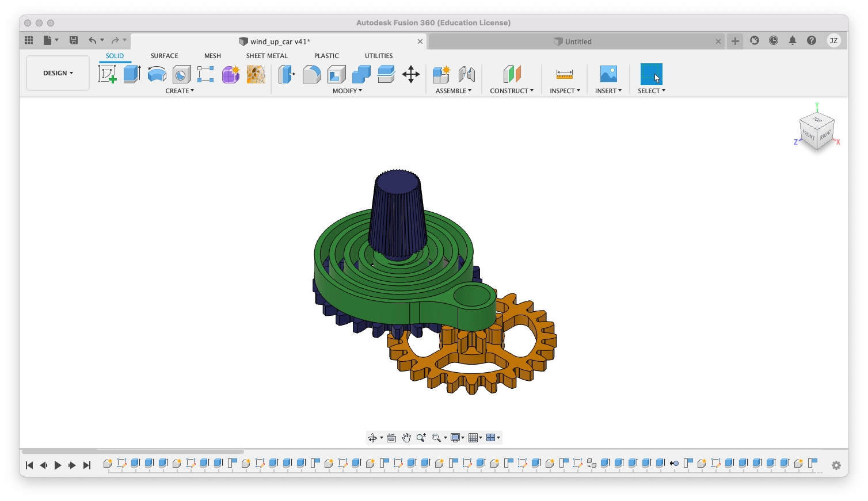868x501 pixels.
Task: Click the Insert image icon
Action: [x=608, y=74]
